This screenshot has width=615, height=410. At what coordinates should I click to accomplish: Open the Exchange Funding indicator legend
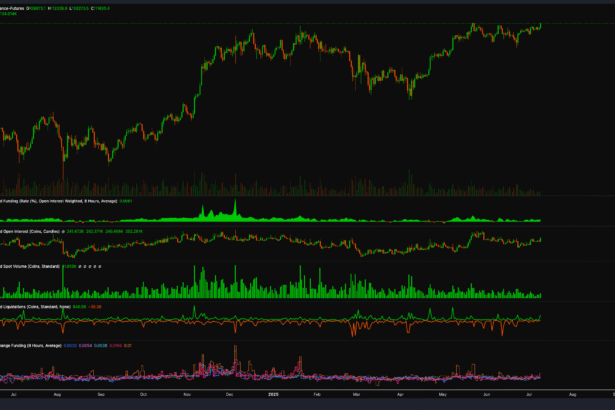pos(30,345)
